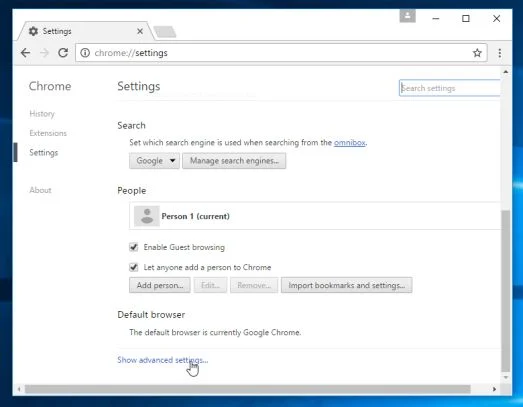Image resolution: width=523 pixels, height=407 pixels.
Task: Click Import bookmarks and settings
Action: [x=347, y=285]
